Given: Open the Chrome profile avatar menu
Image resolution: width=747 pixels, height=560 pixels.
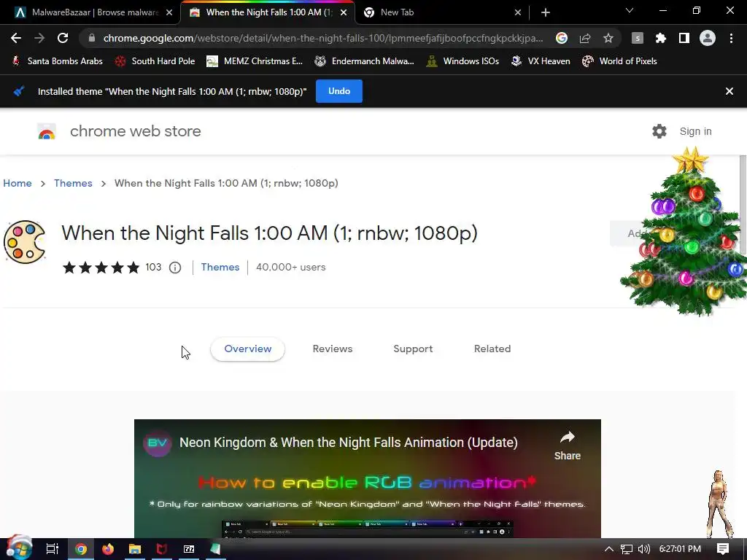Looking at the screenshot, I should [708, 38].
